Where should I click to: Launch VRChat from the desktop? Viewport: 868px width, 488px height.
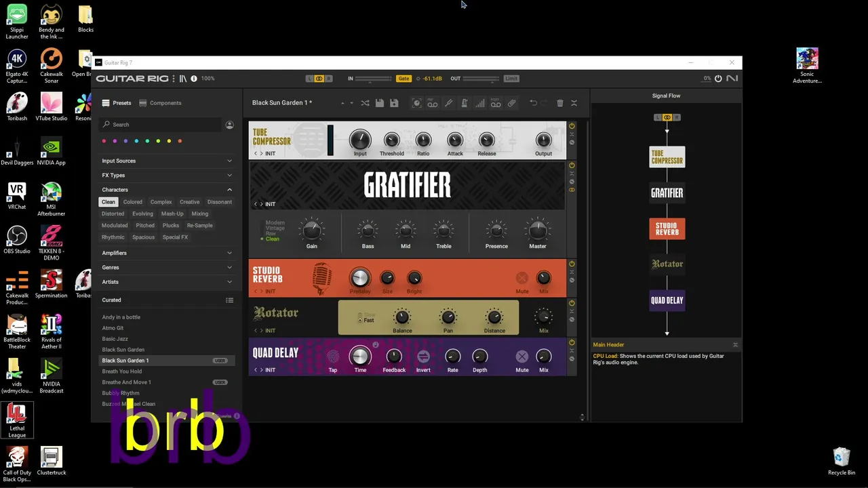click(17, 195)
